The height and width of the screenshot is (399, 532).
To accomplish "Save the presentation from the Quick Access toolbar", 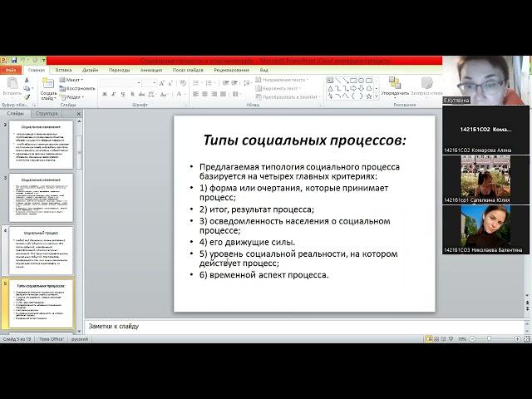I will (x=14, y=61).
